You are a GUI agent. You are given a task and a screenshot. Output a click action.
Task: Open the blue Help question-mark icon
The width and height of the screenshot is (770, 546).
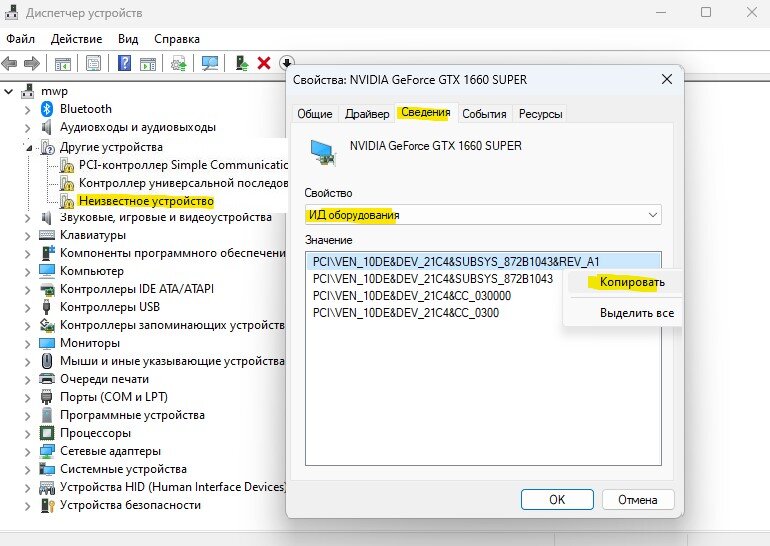point(125,63)
